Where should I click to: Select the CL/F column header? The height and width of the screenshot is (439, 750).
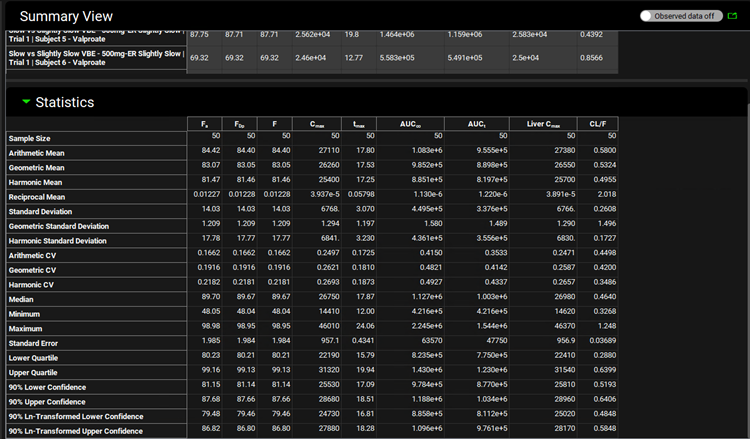598,124
